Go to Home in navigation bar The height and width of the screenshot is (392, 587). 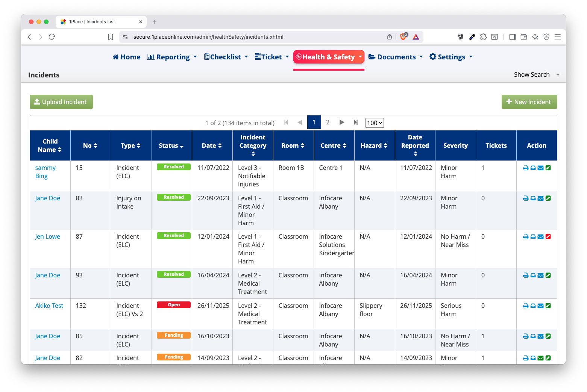[126, 57]
